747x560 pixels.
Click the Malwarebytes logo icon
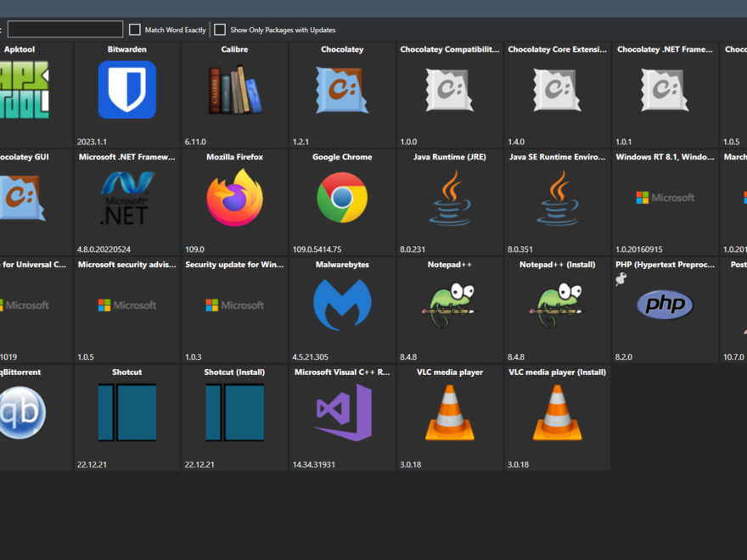pos(342,305)
